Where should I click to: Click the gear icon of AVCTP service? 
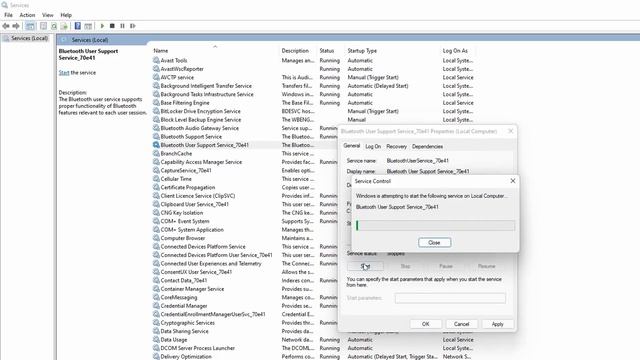click(x=156, y=77)
